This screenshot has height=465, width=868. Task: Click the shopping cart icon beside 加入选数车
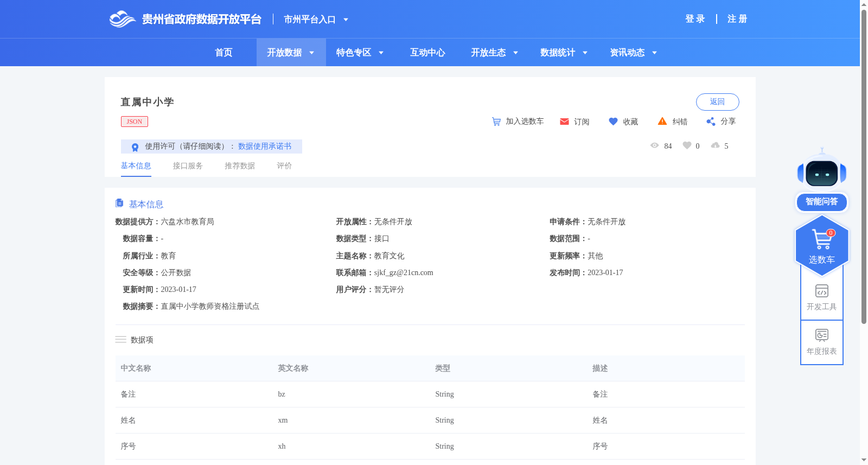coord(496,122)
